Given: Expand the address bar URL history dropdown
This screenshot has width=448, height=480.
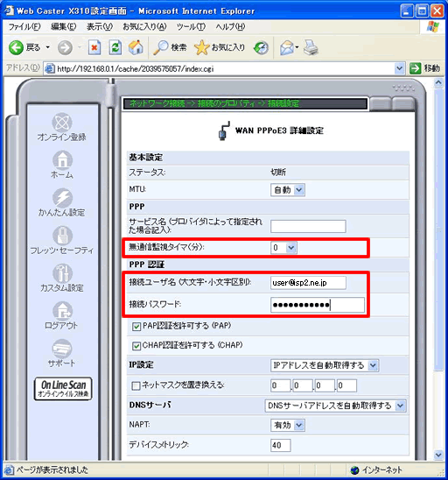Looking at the screenshot, I should click(399, 68).
